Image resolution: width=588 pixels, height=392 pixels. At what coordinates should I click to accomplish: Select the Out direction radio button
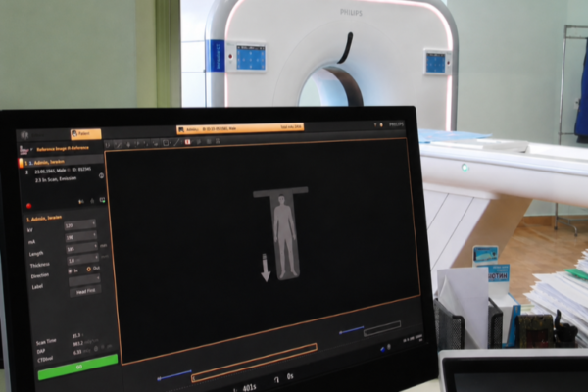pos(89,269)
